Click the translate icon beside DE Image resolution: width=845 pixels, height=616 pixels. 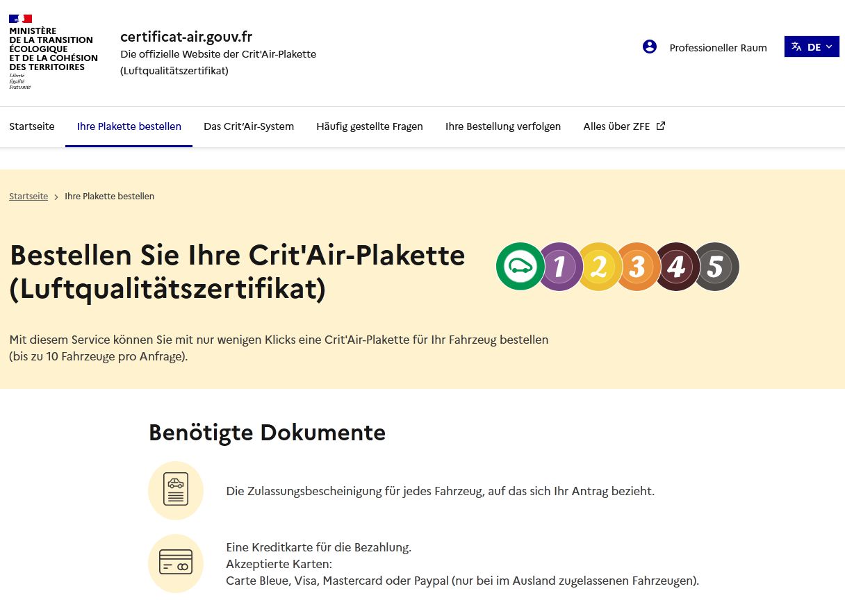tap(796, 46)
